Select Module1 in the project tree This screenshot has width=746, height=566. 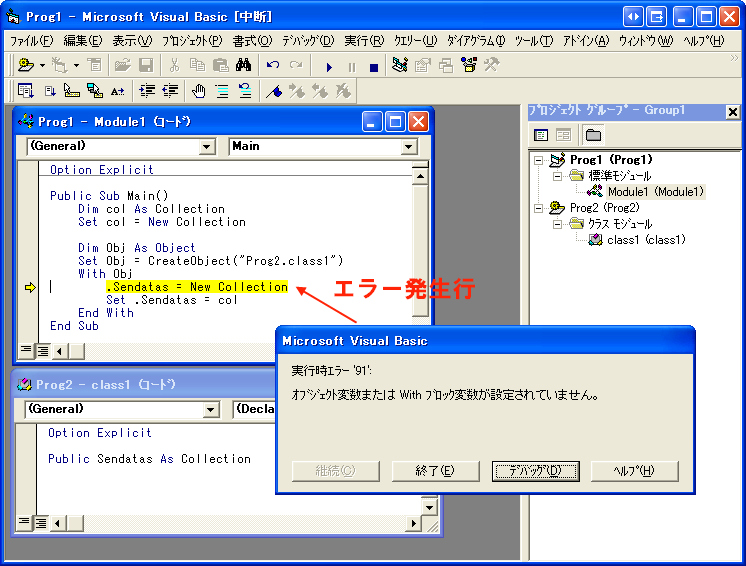click(x=655, y=192)
